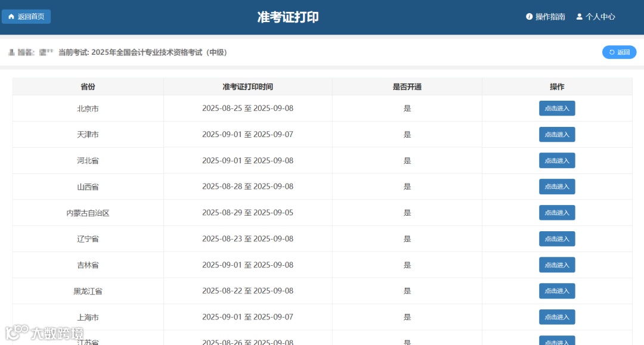Click the person icon beside 个人中心
Image resolution: width=644 pixels, height=345 pixels.
point(579,17)
